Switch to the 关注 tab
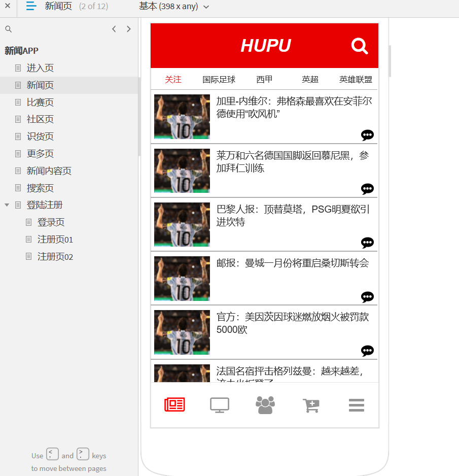The image size is (459, 476). coord(173,80)
